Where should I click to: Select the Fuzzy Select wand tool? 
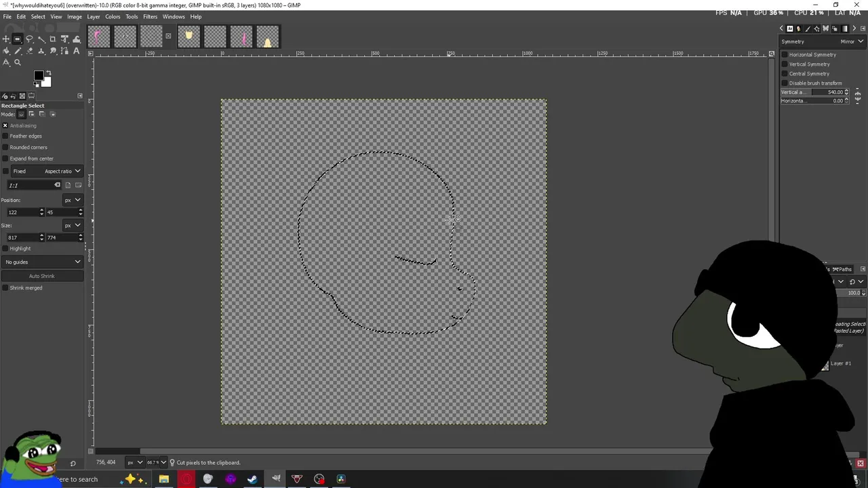41,39
